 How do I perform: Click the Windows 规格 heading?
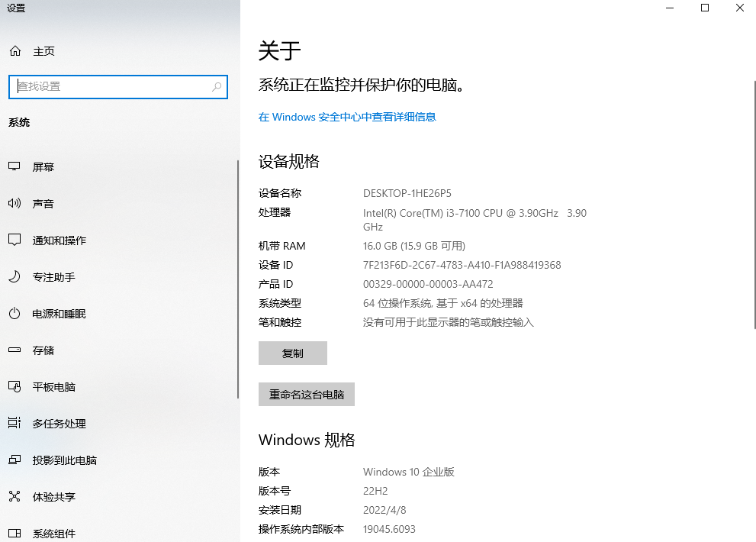point(307,440)
